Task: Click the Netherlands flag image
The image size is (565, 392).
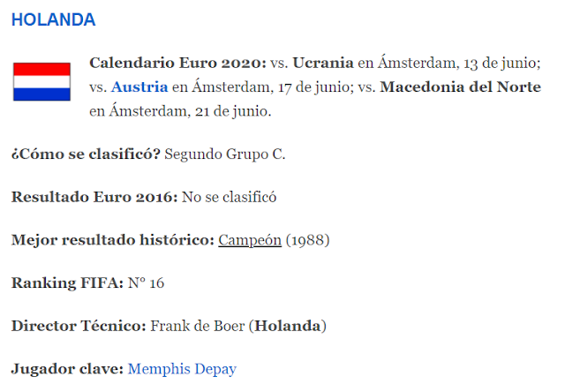Action: tap(41, 82)
